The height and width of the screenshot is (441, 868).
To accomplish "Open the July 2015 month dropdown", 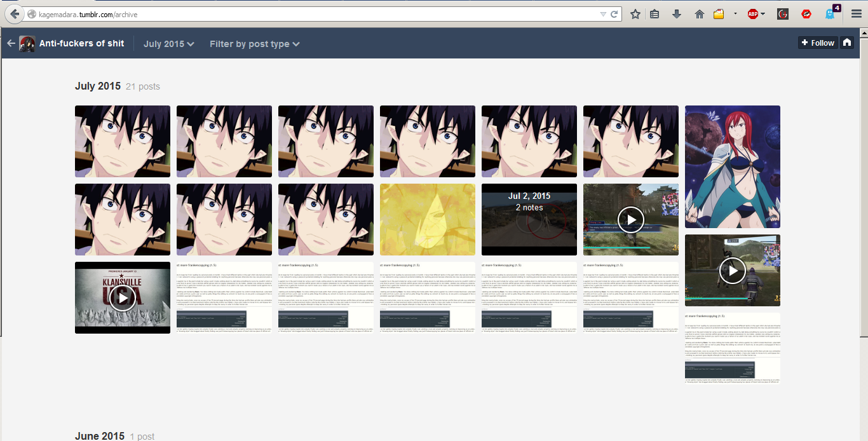I will (x=168, y=44).
